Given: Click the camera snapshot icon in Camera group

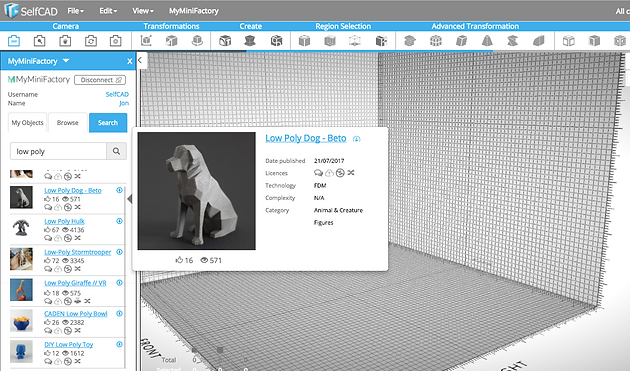Looking at the screenshot, I should click(x=116, y=41).
